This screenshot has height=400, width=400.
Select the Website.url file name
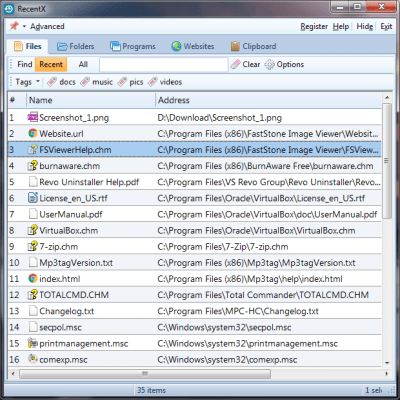point(61,134)
